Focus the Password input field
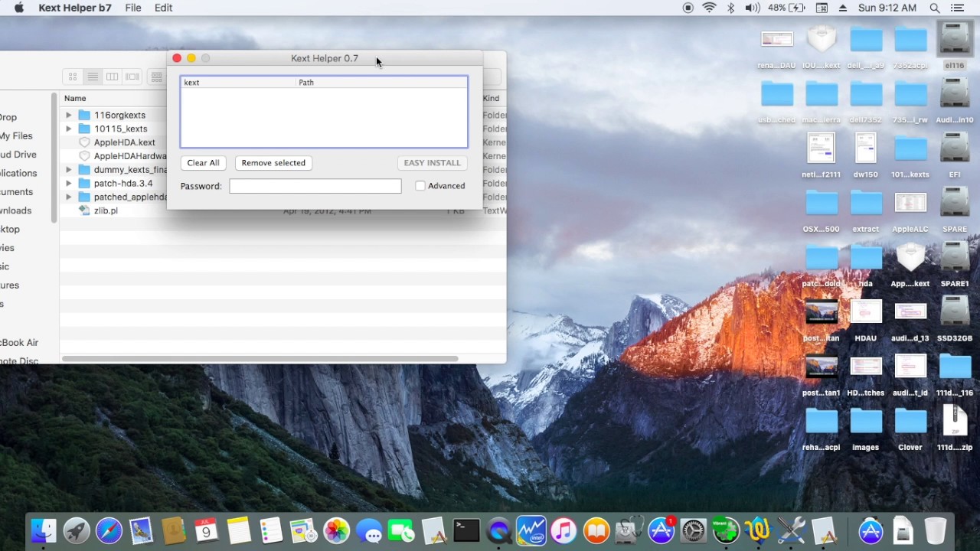980x551 pixels. [315, 186]
